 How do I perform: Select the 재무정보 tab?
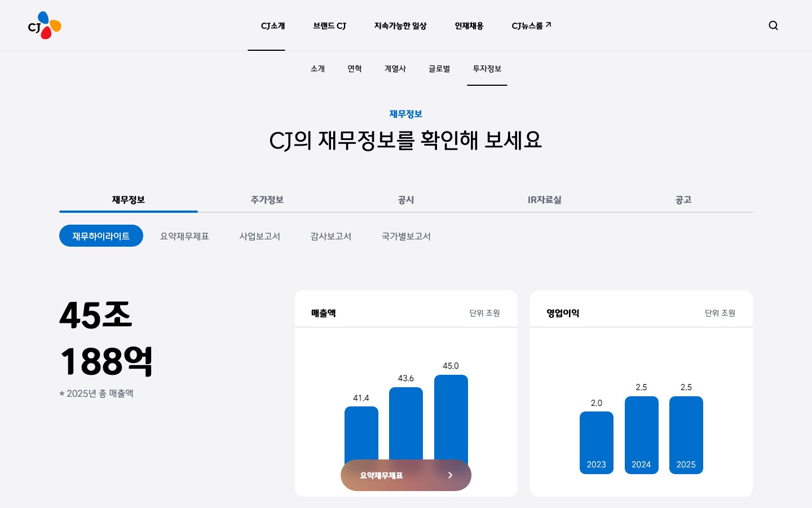click(129, 200)
